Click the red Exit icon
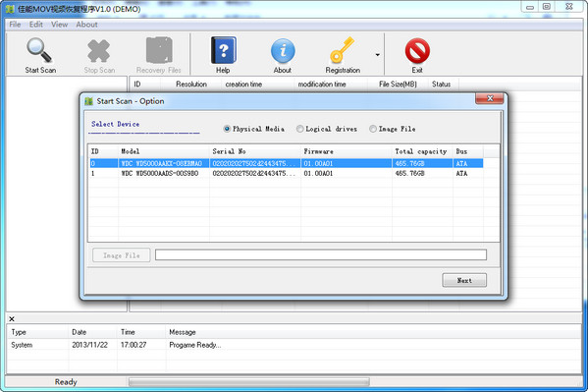 [417, 51]
